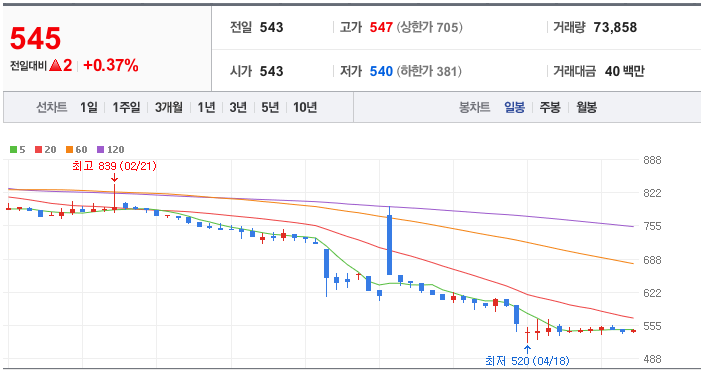Click the 선차트 section label
Screen dimensions: 701x372
[51, 107]
